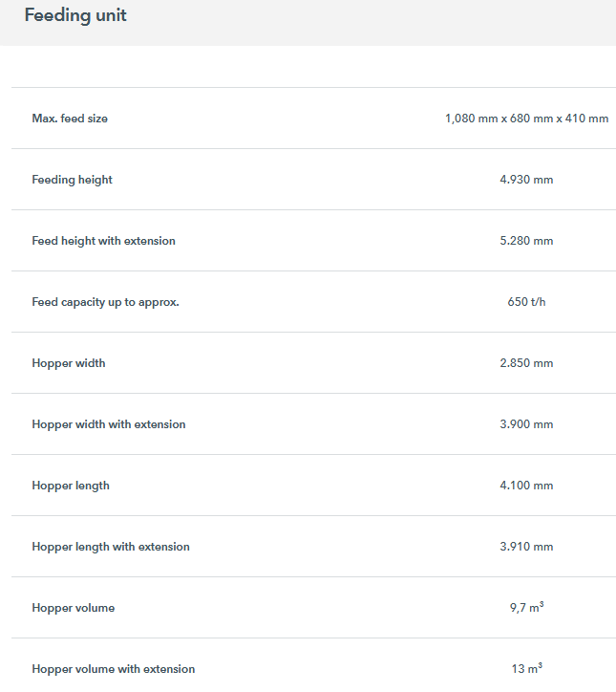Viewport: 616px width, 692px height.
Task: Select the 2.850 mm hopper width value
Action: [x=526, y=363]
